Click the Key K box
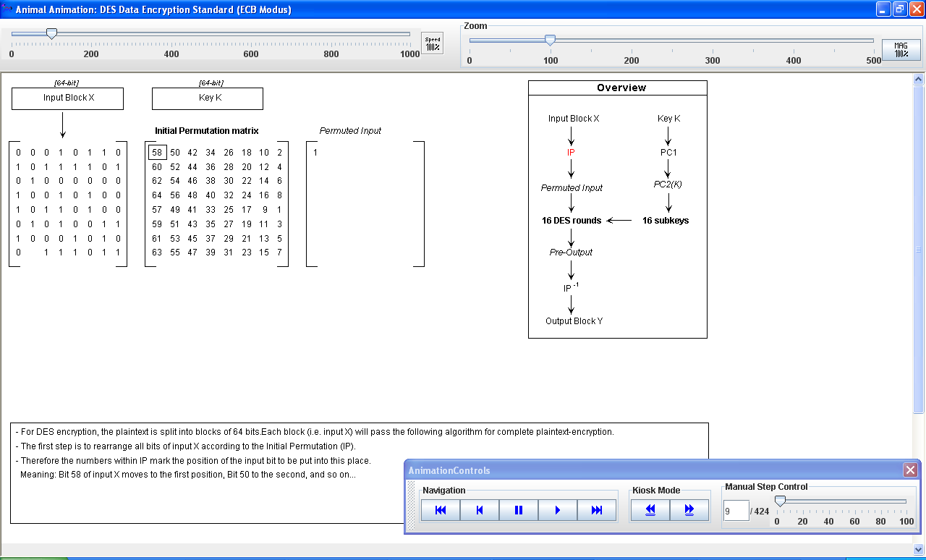 208,98
